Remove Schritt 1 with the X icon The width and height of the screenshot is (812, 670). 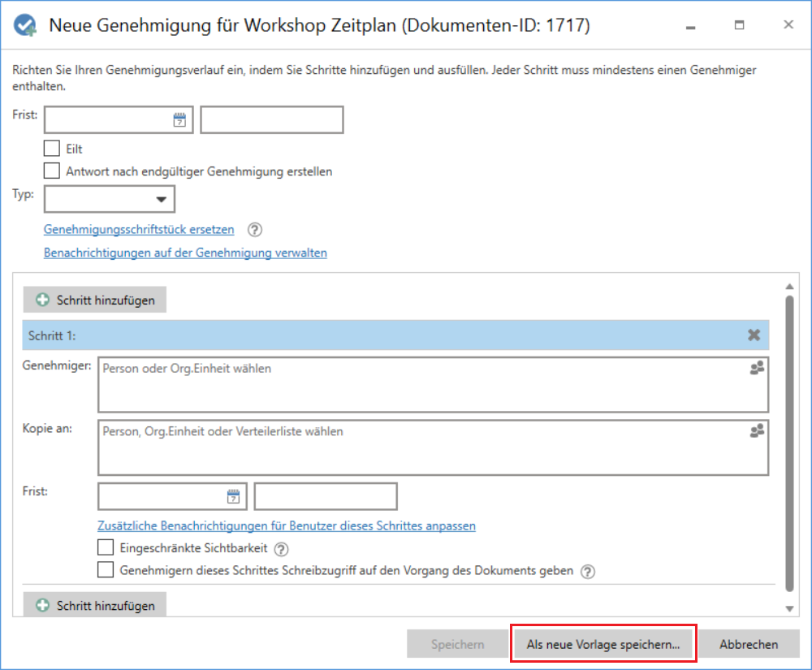[754, 335]
